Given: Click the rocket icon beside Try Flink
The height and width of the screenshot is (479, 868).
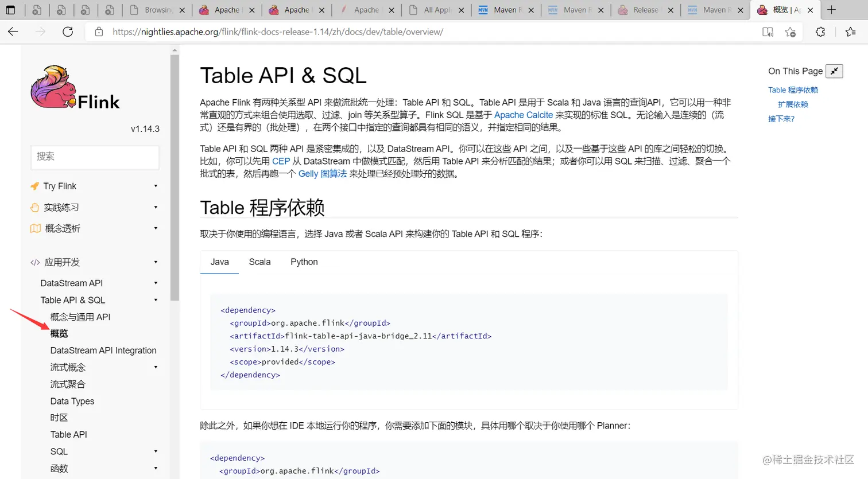Looking at the screenshot, I should (35, 186).
